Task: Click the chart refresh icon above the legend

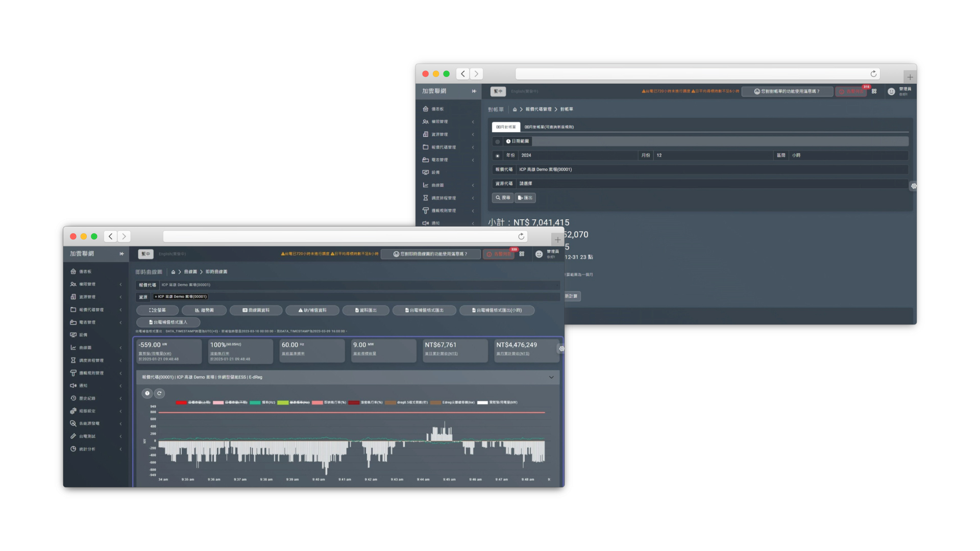Action: (x=159, y=393)
